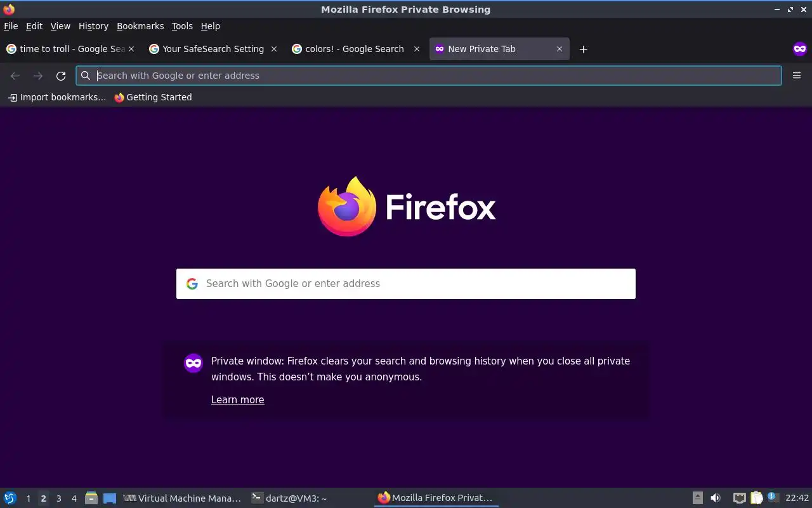Viewport: 812px width, 508px height.
Task: Open the File menu
Action: (11, 26)
